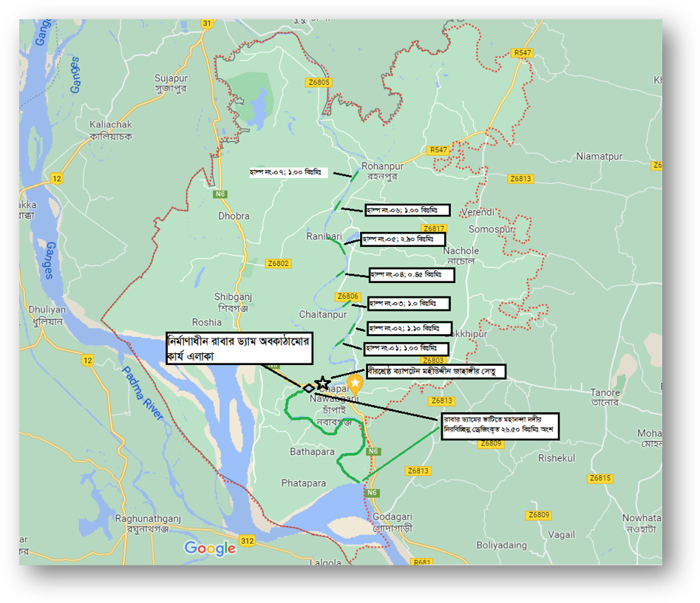700x603 pixels.
Task: Click the Dhuliyan place label
Action: coord(47,315)
